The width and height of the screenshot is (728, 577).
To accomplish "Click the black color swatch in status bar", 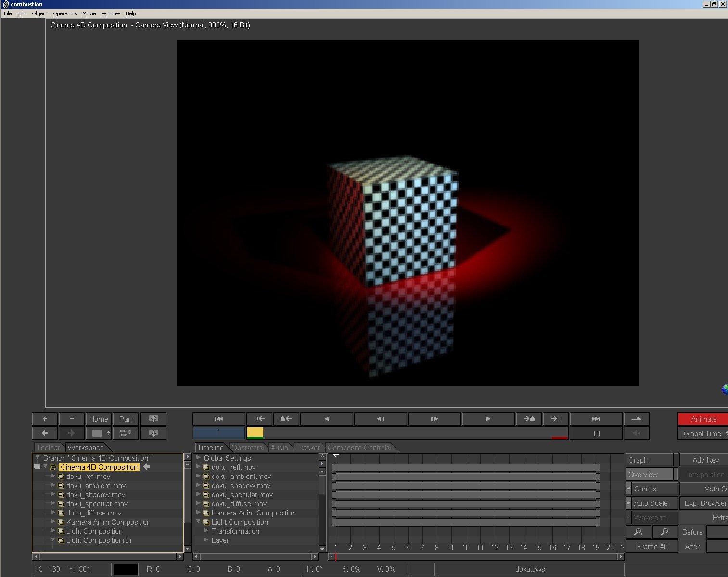I will click(x=126, y=569).
